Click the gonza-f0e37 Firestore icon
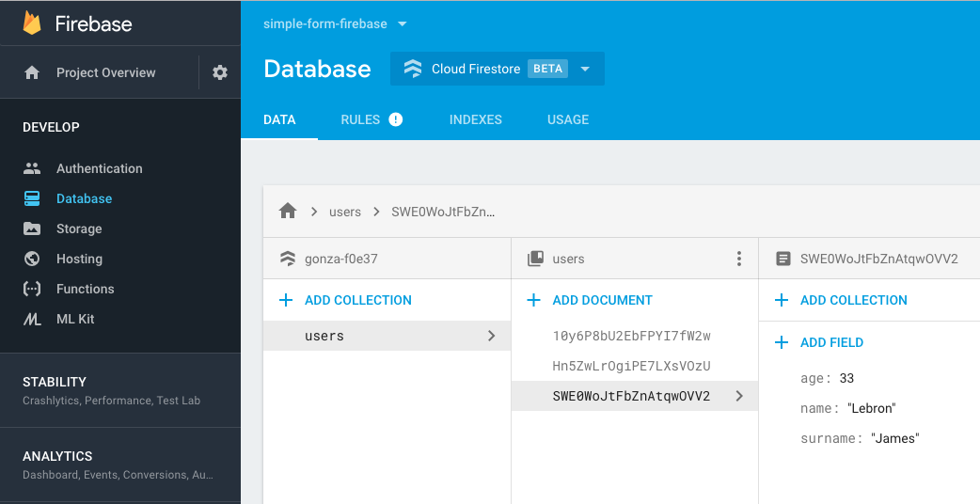 pyautogui.click(x=288, y=259)
